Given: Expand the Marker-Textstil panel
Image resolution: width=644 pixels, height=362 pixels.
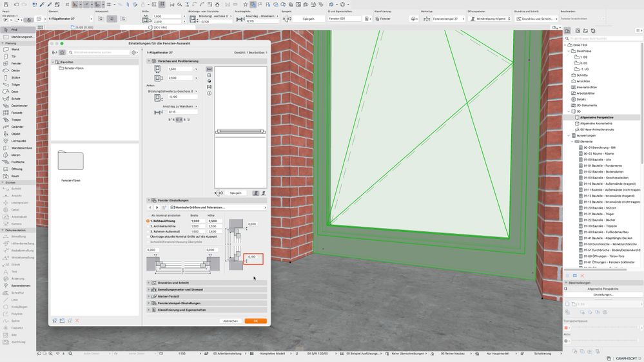Looking at the screenshot, I should [x=149, y=296].
